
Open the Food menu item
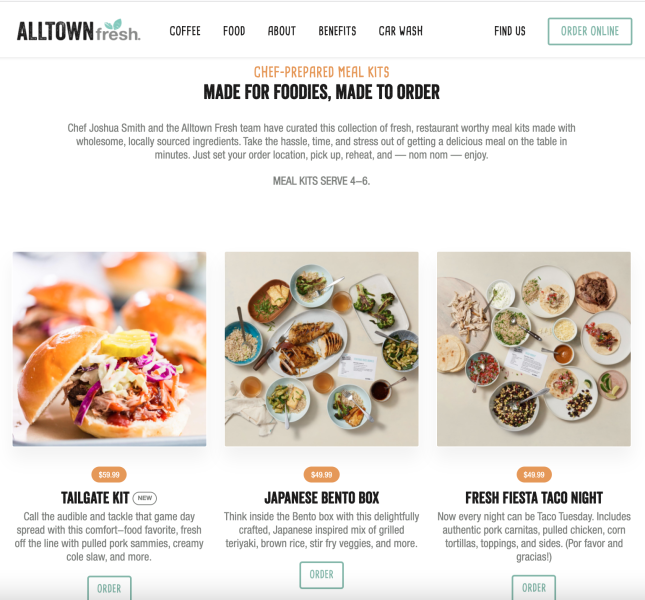(x=234, y=31)
